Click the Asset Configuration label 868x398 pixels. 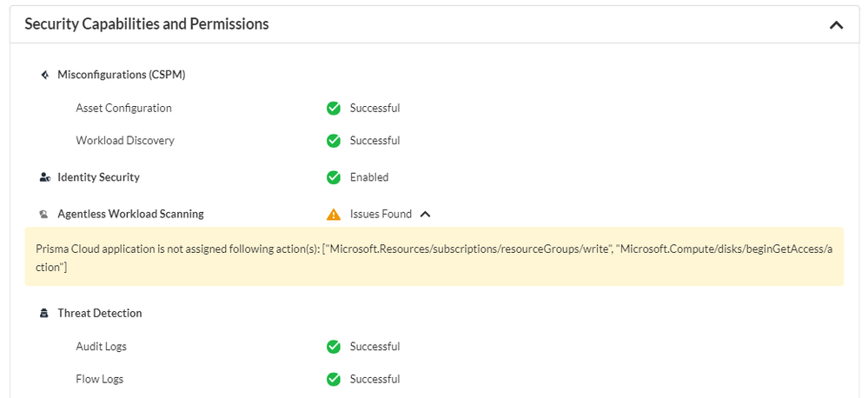click(x=123, y=109)
